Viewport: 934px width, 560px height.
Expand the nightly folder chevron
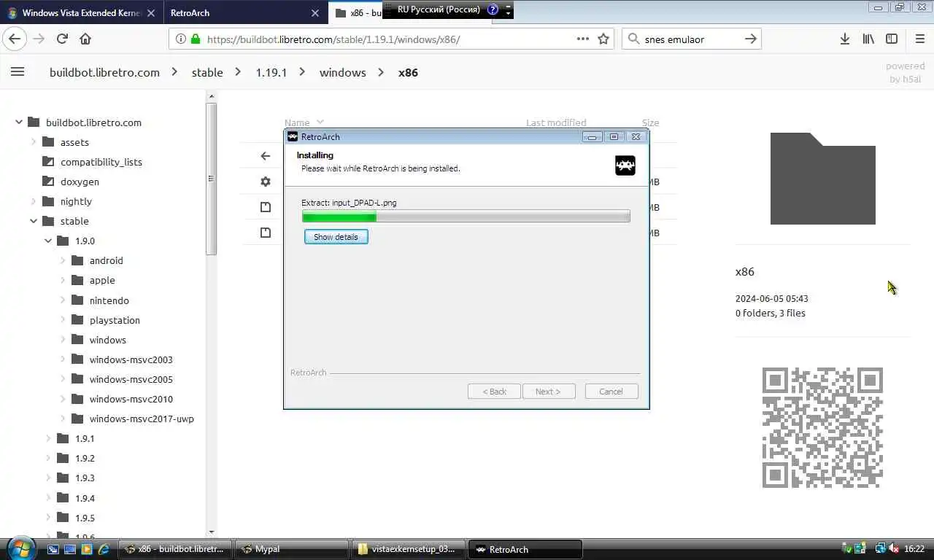(34, 201)
